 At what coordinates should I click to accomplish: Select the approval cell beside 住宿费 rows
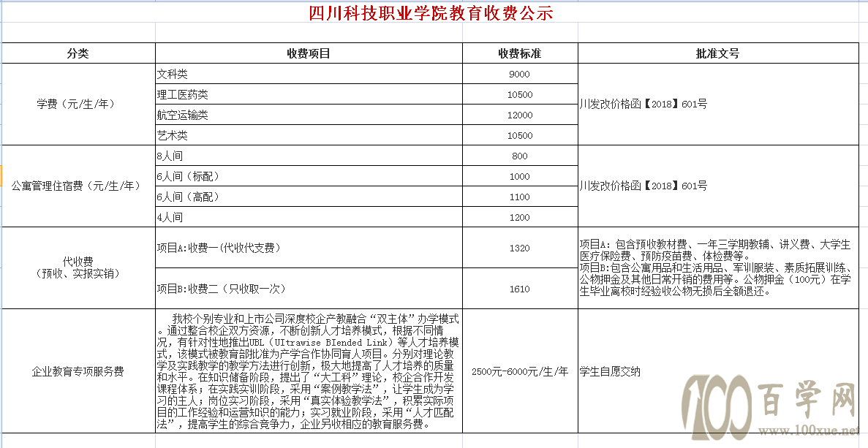click(x=717, y=186)
